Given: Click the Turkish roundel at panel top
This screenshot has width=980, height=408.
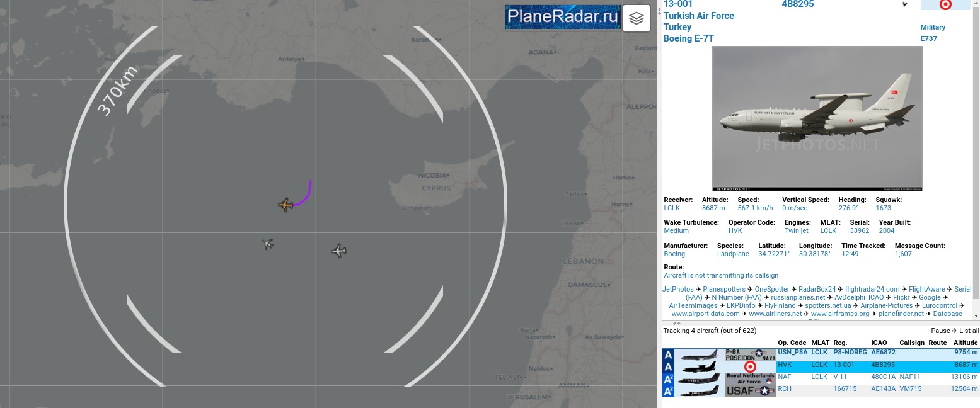Looking at the screenshot, I should click(x=945, y=5).
